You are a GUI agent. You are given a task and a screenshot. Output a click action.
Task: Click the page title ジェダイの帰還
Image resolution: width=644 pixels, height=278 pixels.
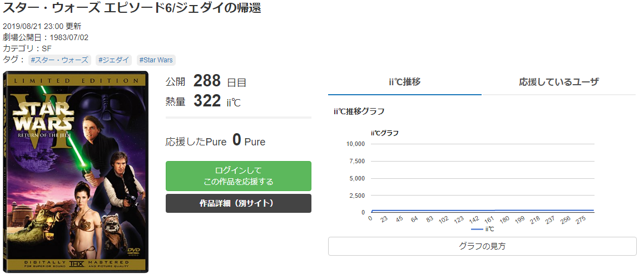[x=132, y=8]
